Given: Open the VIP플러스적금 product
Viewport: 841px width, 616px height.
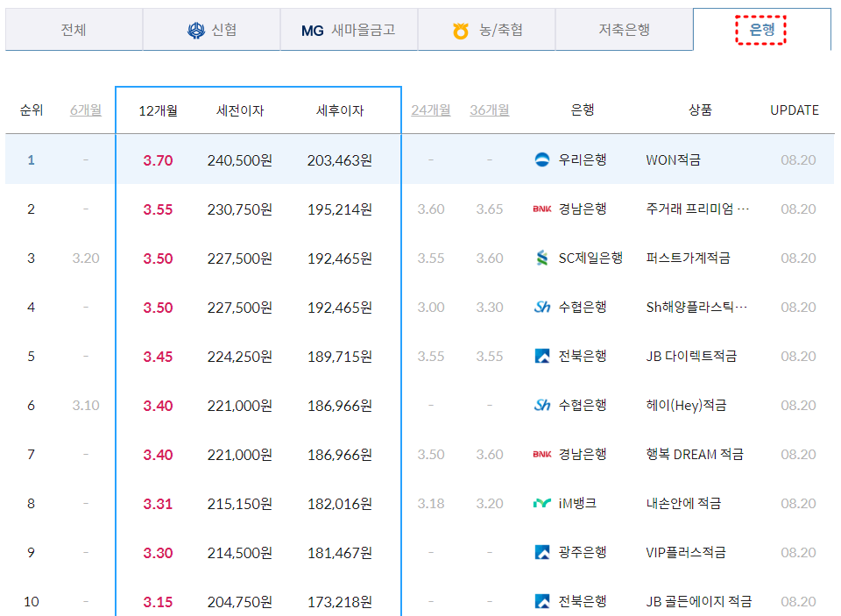Looking at the screenshot, I should [x=686, y=553].
